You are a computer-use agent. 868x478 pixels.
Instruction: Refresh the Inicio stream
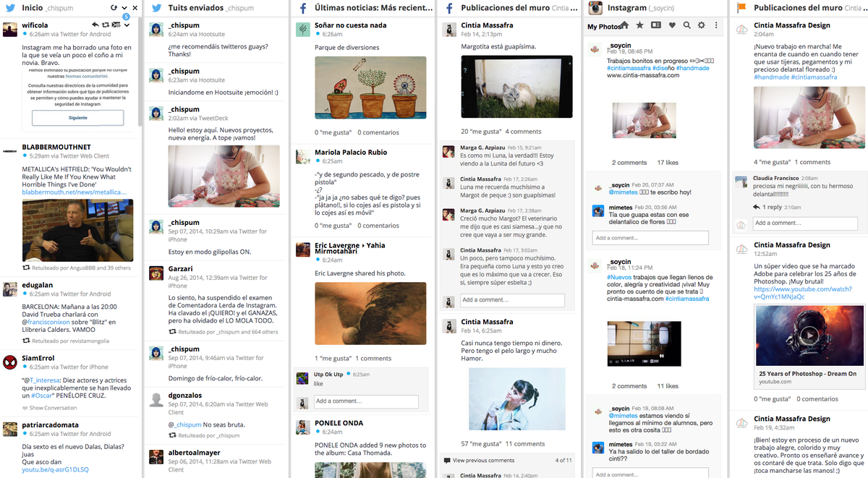point(114,7)
